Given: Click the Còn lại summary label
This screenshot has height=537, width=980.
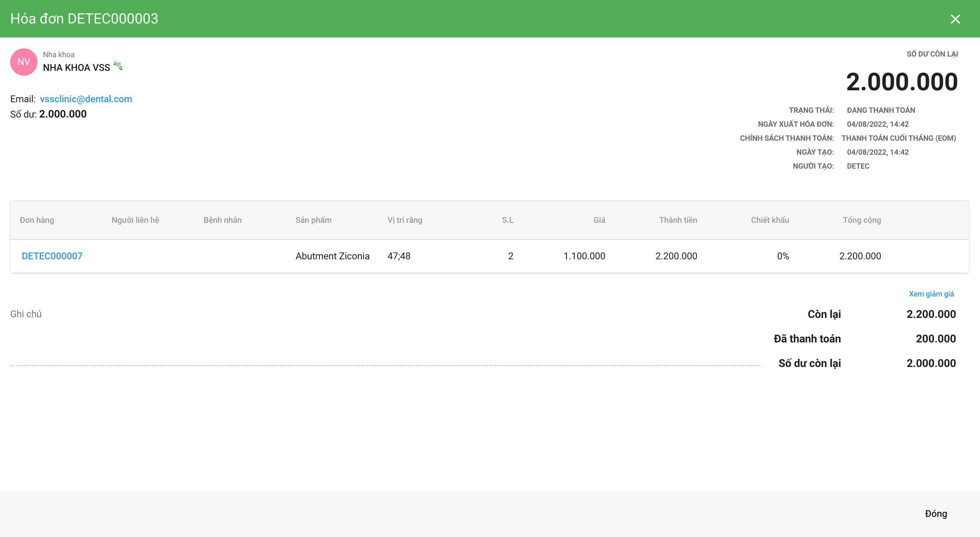Looking at the screenshot, I should (x=824, y=314).
